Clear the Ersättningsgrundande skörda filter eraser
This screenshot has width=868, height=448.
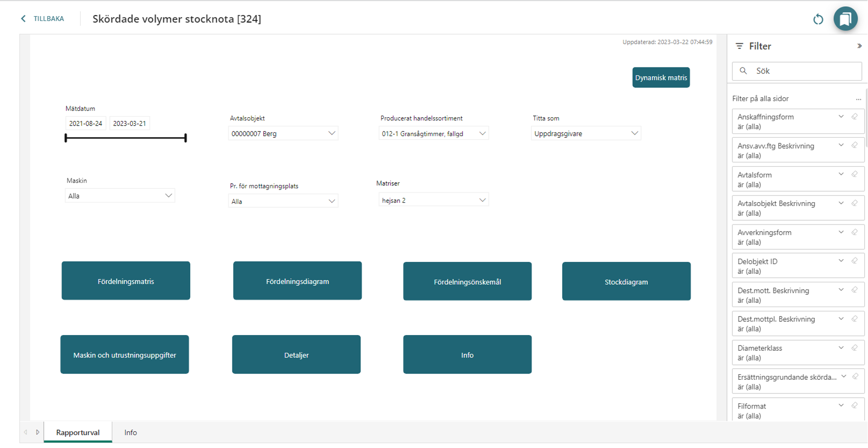click(x=855, y=377)
